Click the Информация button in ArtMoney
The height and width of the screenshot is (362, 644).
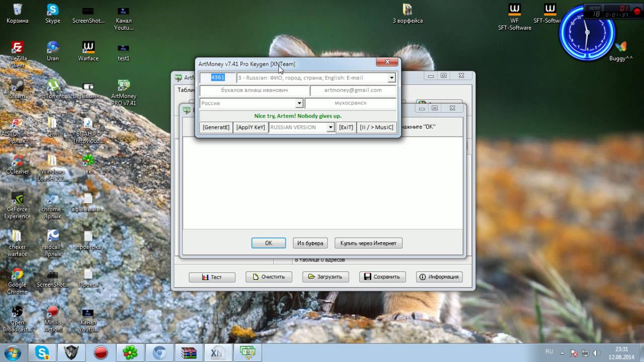click(x=439, y=277)
